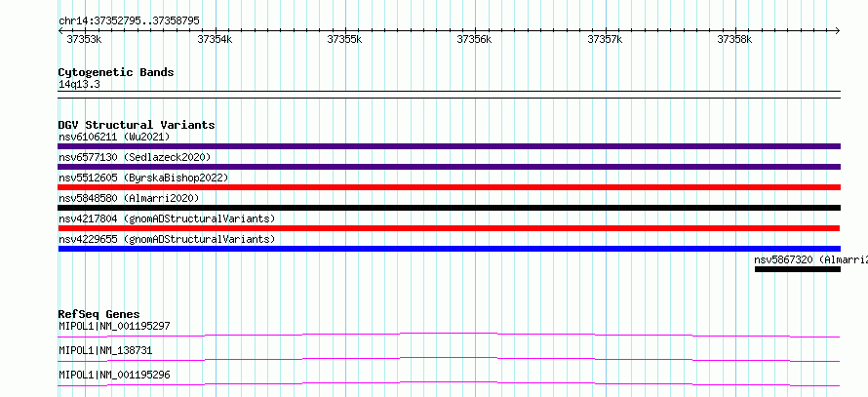Click the magenta intron line of NM_138731

point(449,358)
